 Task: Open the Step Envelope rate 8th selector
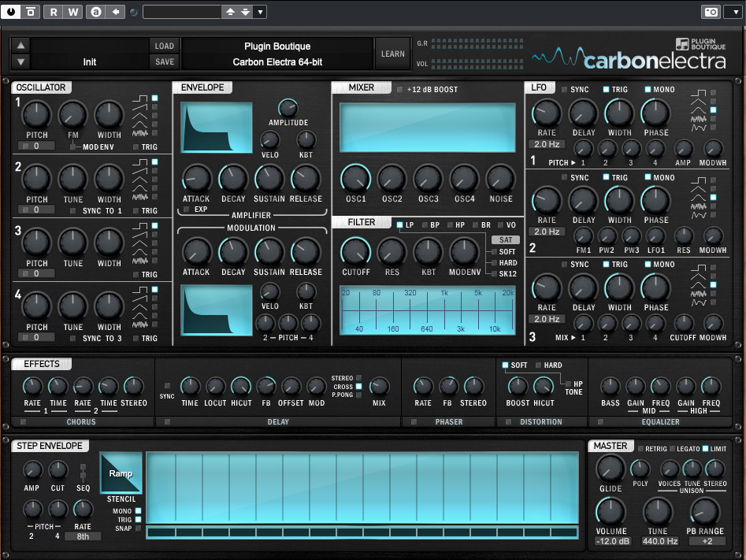pyautogui.click(x=83, y=536)
